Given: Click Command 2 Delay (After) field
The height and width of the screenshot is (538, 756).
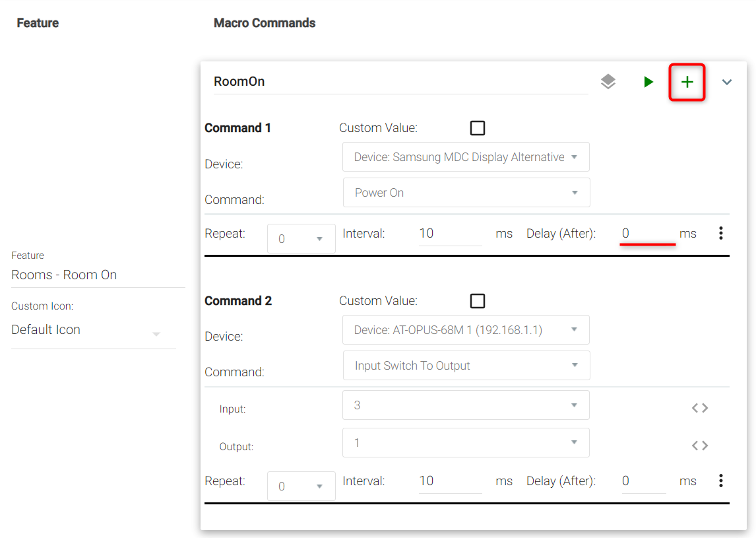Looking at the screenshot, I should coord(644,481).
